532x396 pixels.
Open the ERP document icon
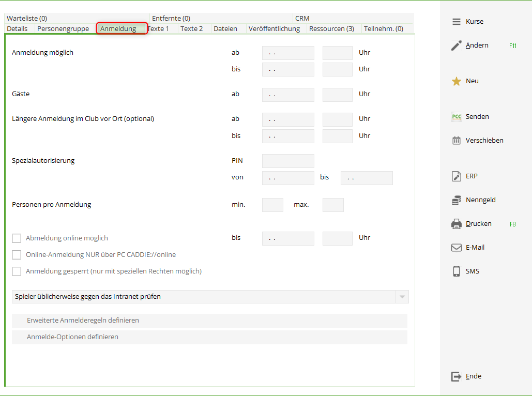456,176
